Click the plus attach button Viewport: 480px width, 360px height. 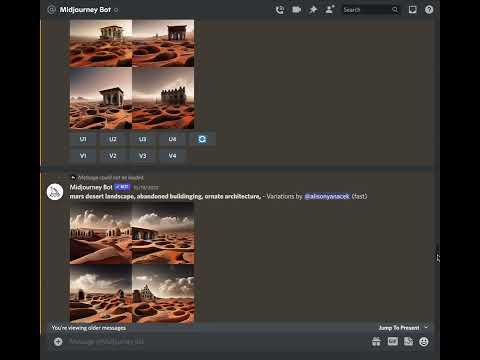pyautogui.click(x=58, y=342)
